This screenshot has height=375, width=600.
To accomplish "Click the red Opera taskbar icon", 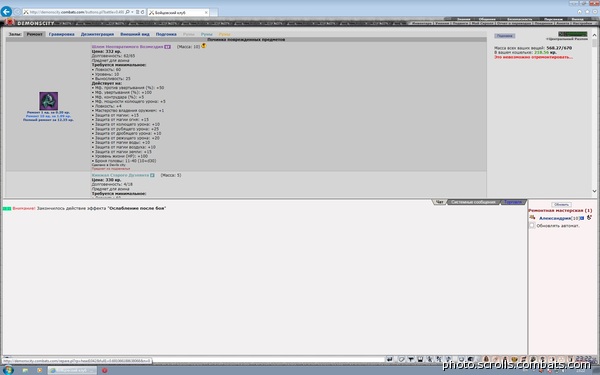I will (104, 370).
